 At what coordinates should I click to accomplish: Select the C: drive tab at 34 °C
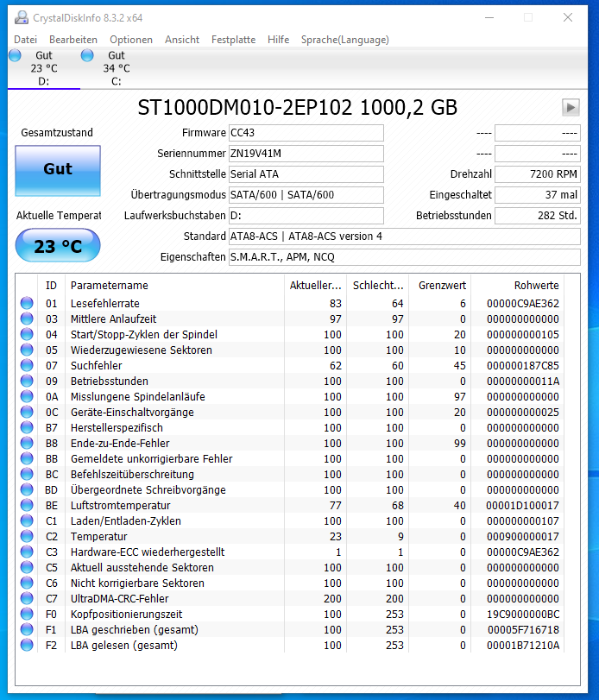pyautogui.click(x=116, y=68)
